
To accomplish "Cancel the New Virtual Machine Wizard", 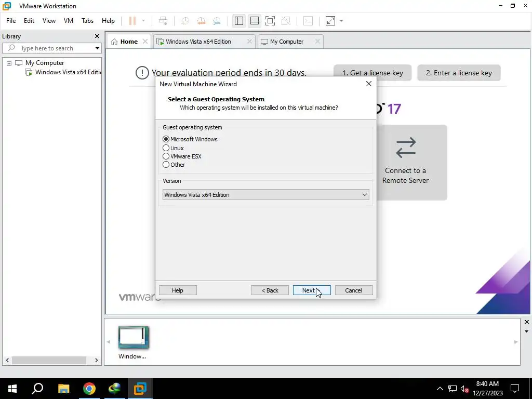I will [x=353, y=290].
